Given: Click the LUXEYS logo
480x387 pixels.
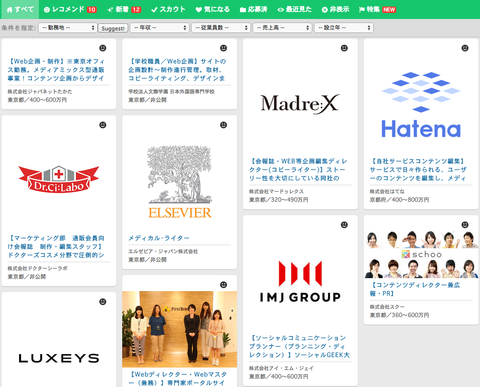Looking at the screenshot, I should pos(59,358).
